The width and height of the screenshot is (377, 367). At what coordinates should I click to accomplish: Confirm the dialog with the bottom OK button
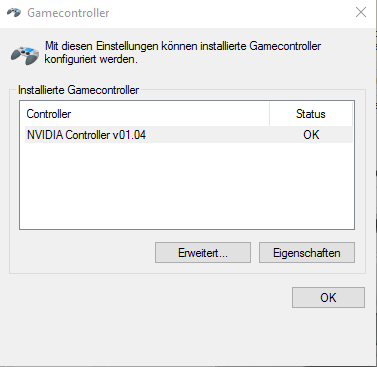click(328, 297)
